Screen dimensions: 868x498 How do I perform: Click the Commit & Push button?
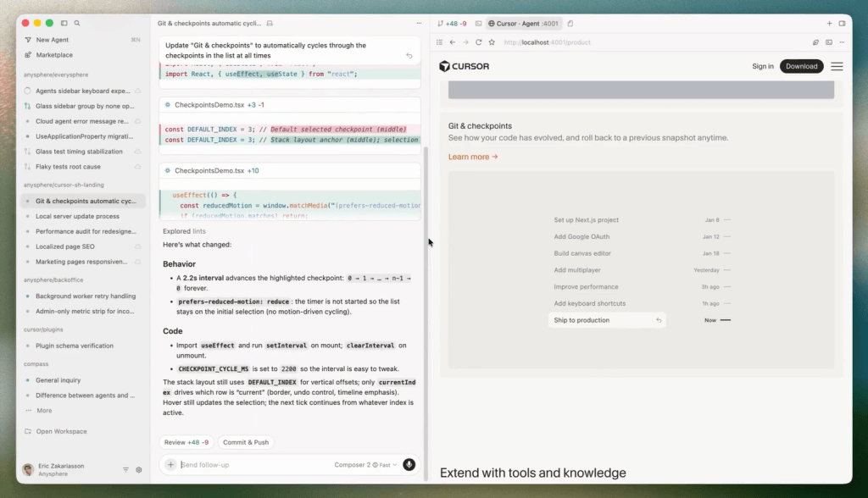246,442
